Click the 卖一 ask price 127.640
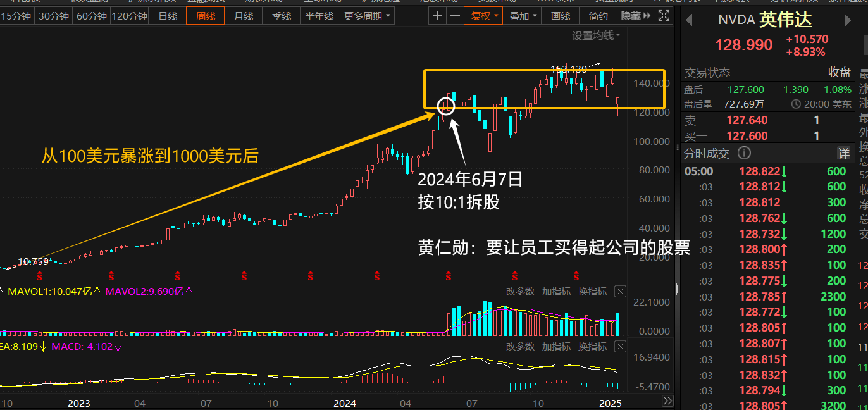 747,120
